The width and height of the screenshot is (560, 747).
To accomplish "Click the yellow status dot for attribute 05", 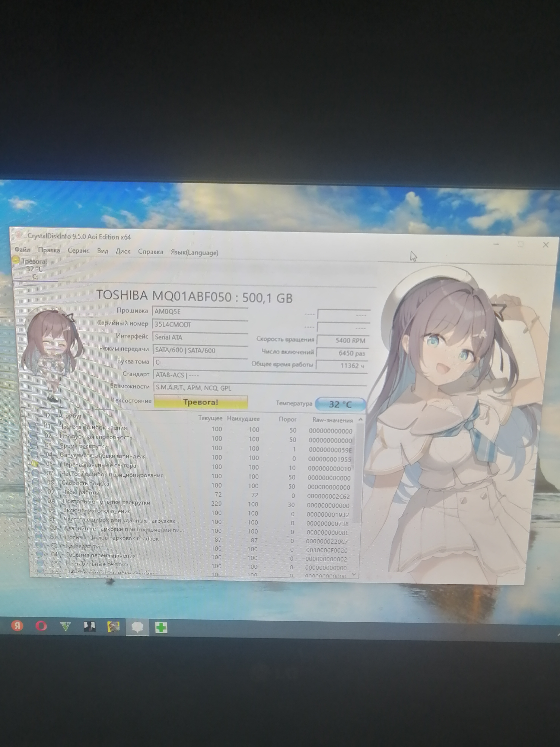I will tap(35, 463).
